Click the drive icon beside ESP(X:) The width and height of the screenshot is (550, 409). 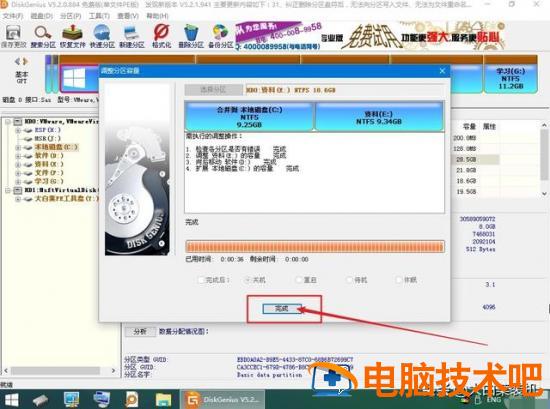(28, 130)
